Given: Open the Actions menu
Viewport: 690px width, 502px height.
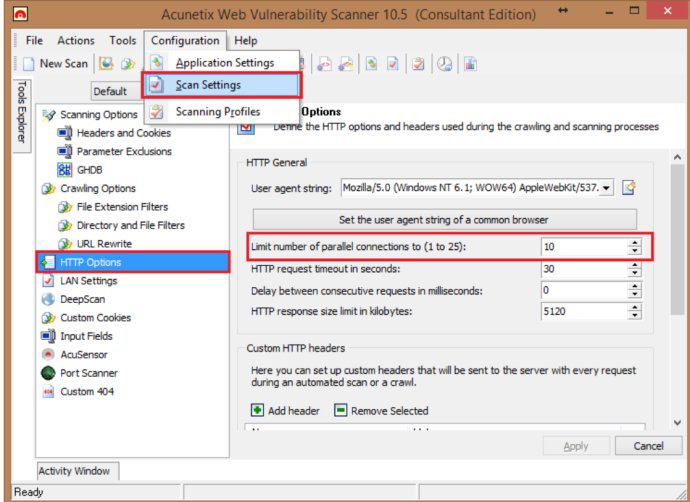Looking at the screenshot, I should [76, 41].
